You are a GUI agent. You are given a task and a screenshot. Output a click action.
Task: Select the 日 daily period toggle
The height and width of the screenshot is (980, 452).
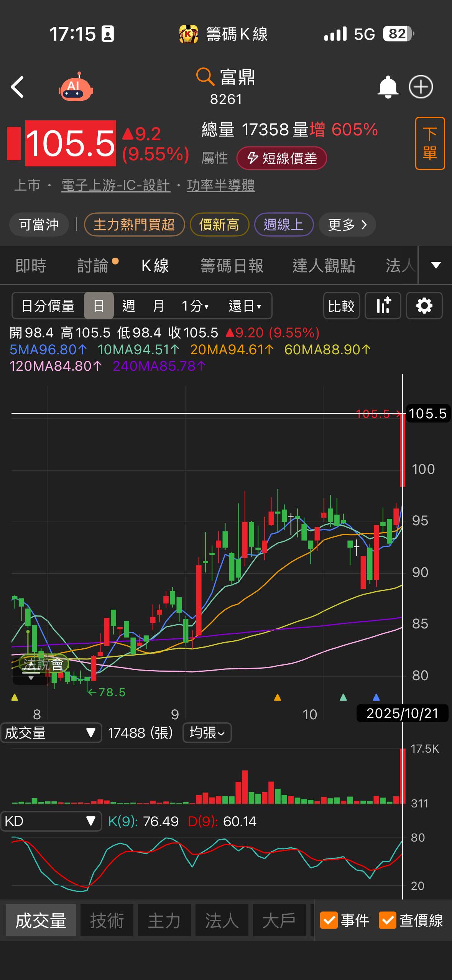point(99,306)
